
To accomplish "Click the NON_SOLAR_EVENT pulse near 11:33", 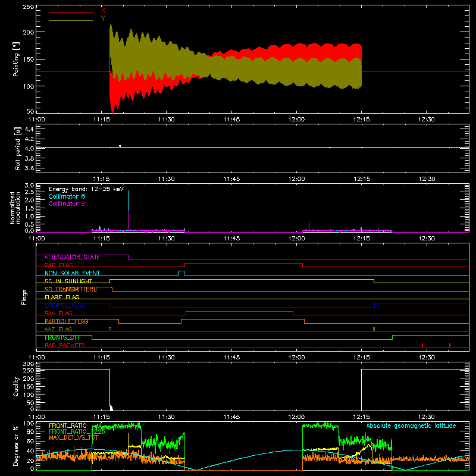I will (x=181, y=273).
